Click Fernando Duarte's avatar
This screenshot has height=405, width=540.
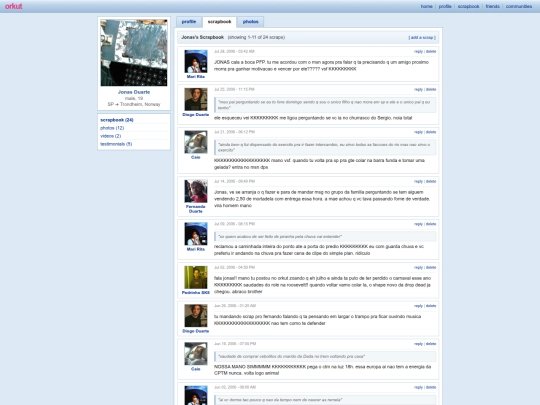[x=196, y=191]
